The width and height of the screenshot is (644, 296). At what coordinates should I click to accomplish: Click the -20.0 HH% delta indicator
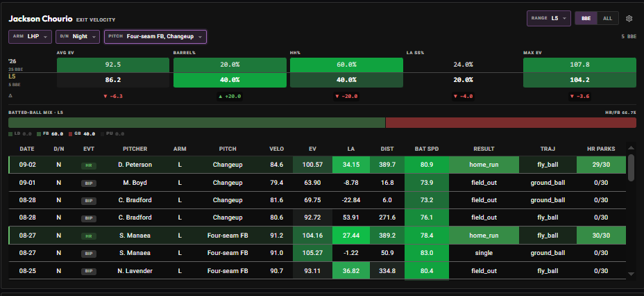click(x=347, y=97)
